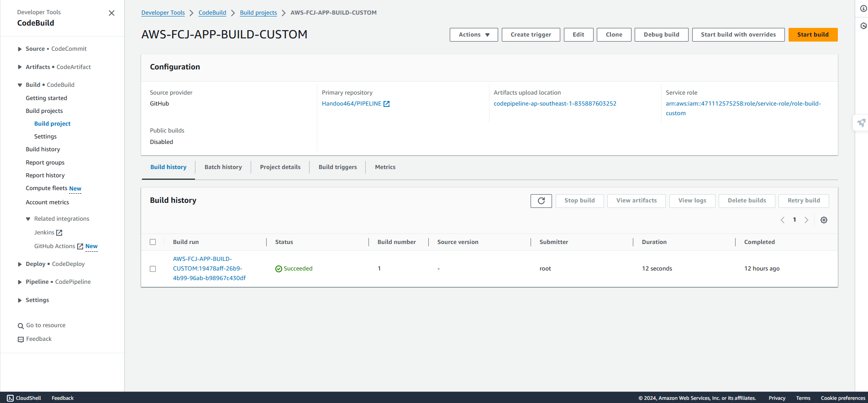Open the Metrics tab
The height and width of the screenshot is (403, 868).
point(385,167)
